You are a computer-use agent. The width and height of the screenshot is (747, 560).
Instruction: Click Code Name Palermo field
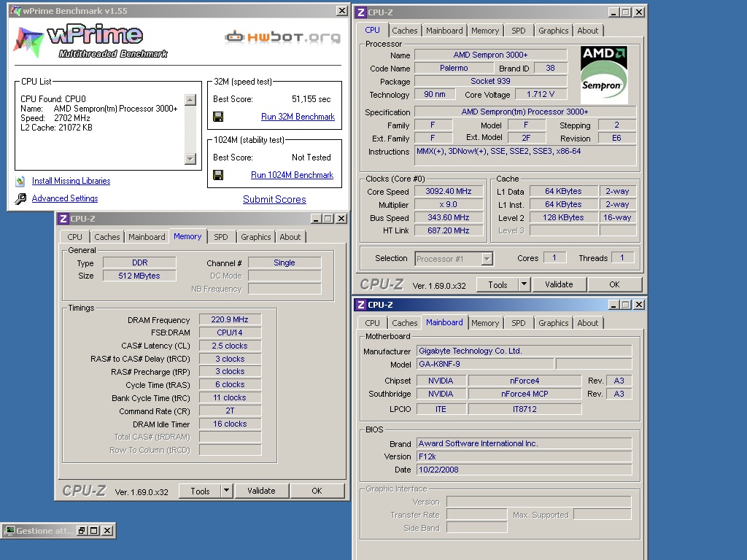pos(454,68)
